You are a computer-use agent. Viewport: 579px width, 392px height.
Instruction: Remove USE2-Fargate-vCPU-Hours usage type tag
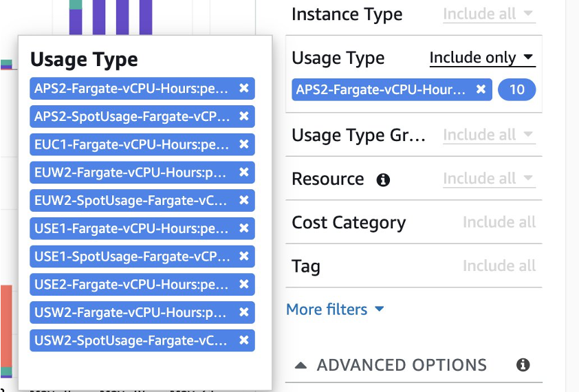pyautogui.click(x=243, y=284)
